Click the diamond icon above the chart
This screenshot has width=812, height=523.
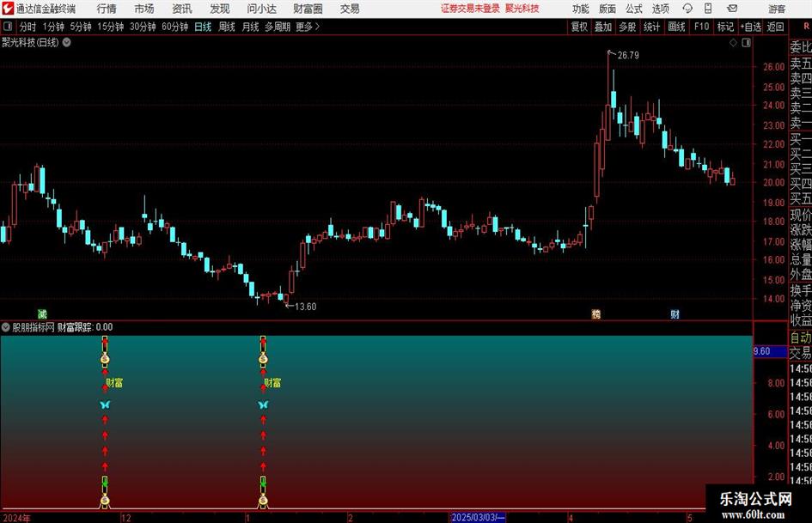pyautogui.click(x=733, y=43)
